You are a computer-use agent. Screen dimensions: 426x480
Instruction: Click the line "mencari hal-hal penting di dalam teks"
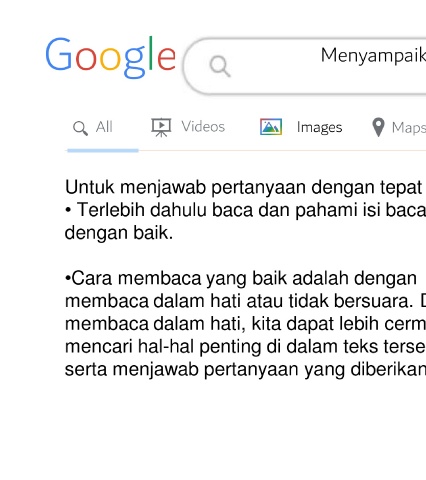coord(245,347)
